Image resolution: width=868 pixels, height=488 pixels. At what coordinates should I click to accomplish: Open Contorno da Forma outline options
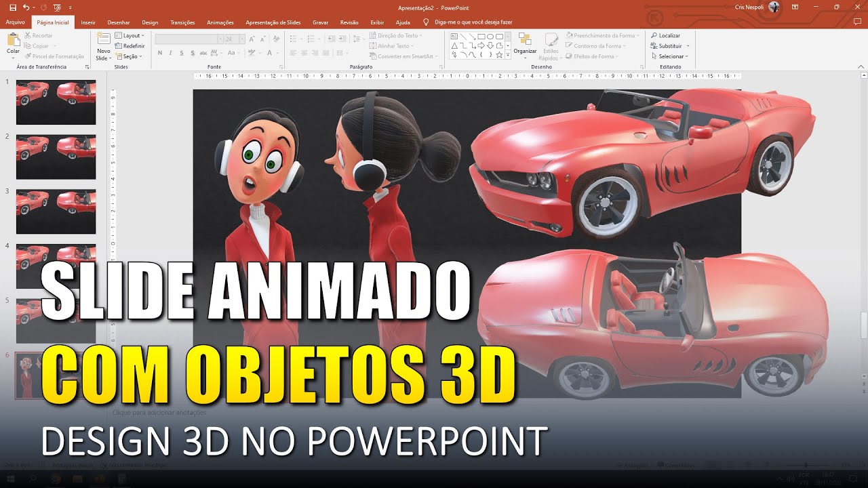pyautogui.click(x=595, y=46)
